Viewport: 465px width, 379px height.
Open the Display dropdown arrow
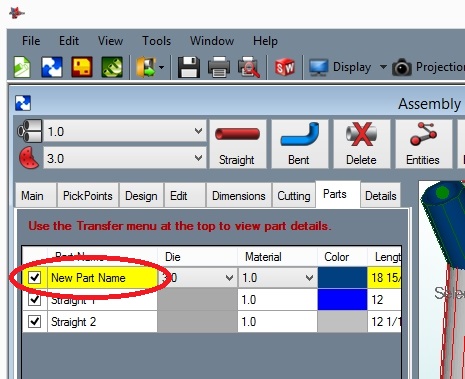click(x=383, y=67)
